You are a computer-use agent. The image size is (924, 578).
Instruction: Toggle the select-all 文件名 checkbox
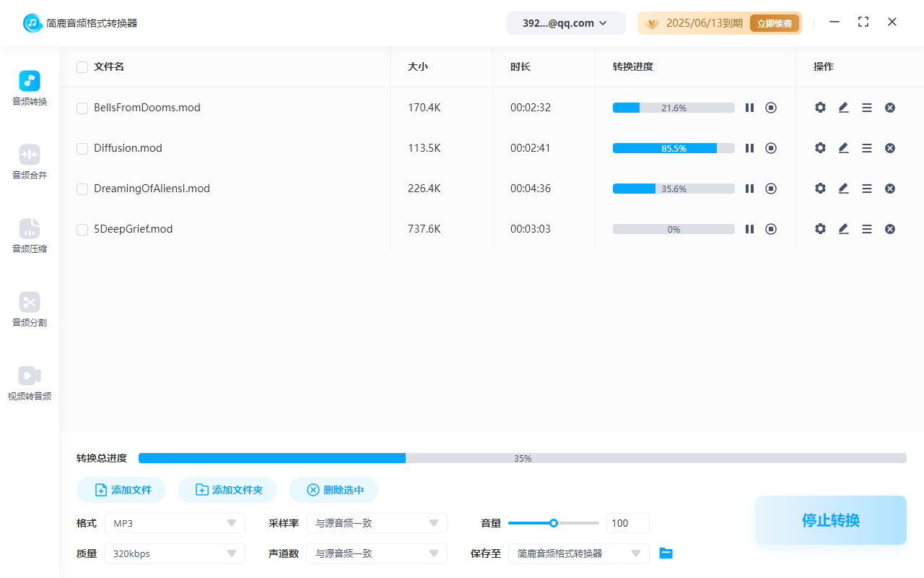[x=82, y=67]
